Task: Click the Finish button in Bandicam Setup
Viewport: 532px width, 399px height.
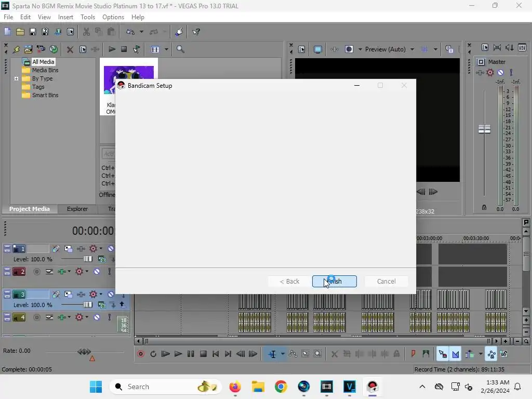Action: click(x=334, y=281)
